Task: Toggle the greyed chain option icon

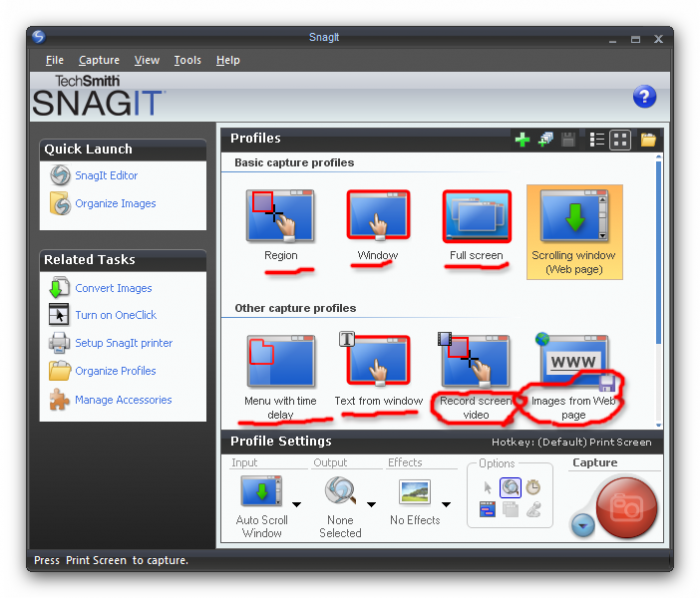Action: (533, 509)
